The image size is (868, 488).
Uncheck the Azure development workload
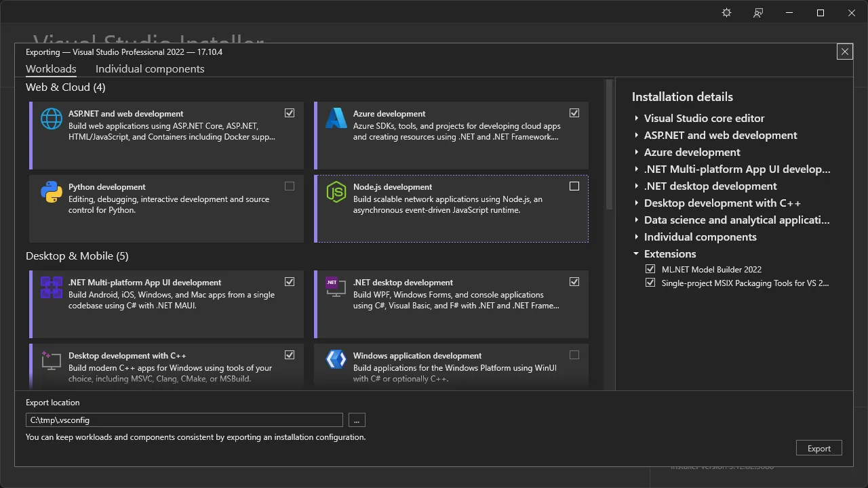click(x=574, y=113)
